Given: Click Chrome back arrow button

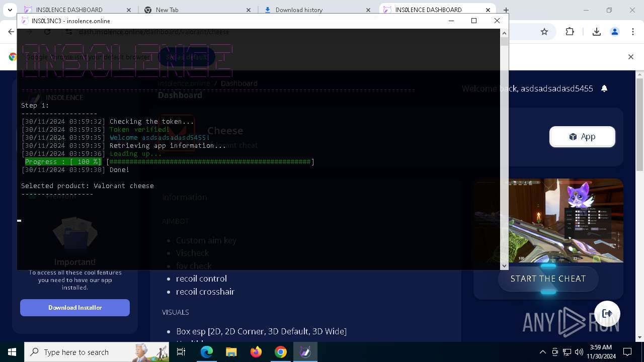Looking at the screenshot, I should coord(11,32).
